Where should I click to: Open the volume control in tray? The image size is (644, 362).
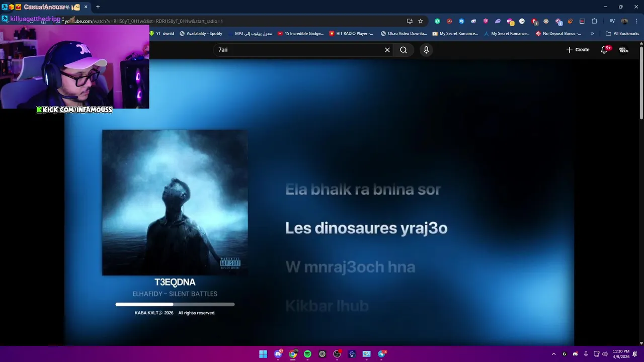pos(605,354)
